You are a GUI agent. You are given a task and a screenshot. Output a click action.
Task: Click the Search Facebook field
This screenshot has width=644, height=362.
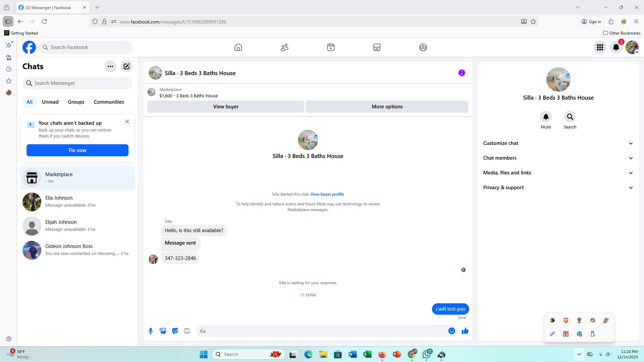(x=86, y=47)
